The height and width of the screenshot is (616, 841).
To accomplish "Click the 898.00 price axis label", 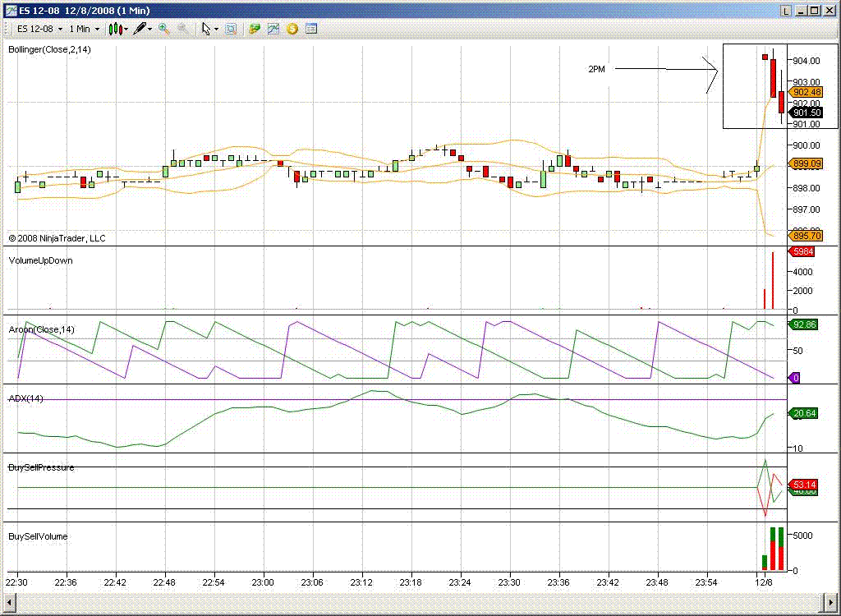I will [807, 188].
